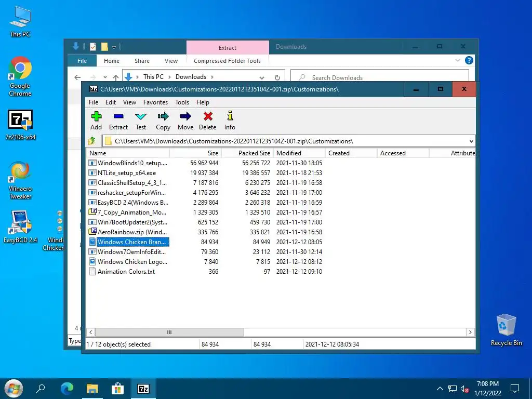This screenshot has width=532, height=399.
Task: Click the Copy toolbar icon
Action: coord(163,121)
